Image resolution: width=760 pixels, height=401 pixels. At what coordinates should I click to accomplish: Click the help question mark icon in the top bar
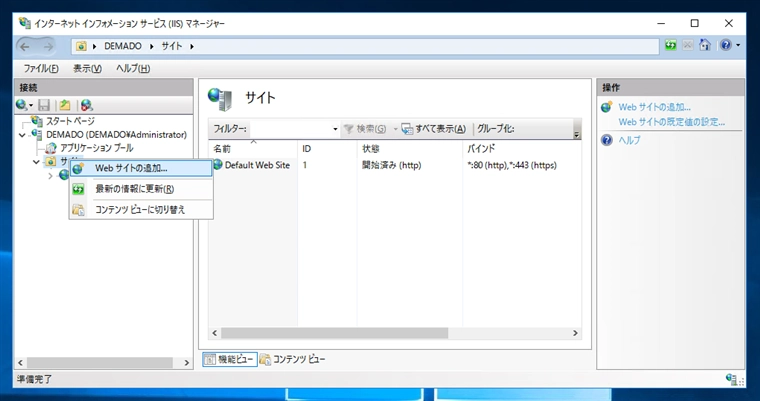[x=726, y=45]
